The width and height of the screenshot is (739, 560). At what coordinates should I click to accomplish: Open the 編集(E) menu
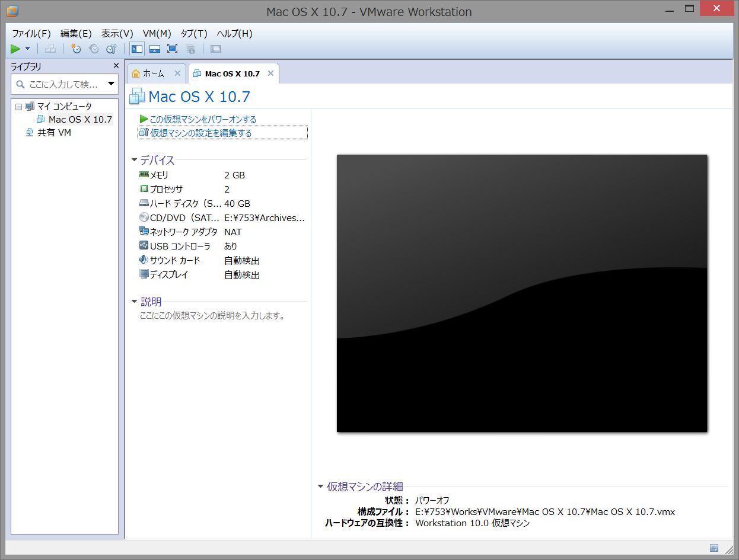tap(76, 33)
